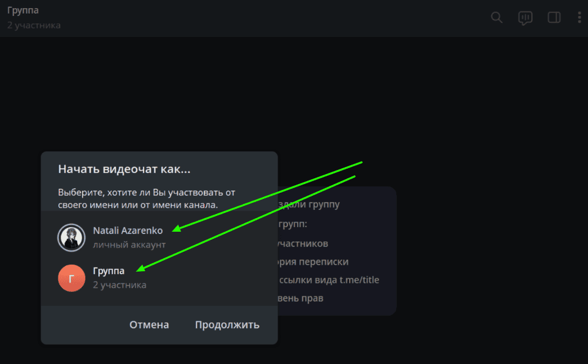This screenshot has height=364, width=588.
Task: Open group info via Группа header title
Action: (23, 10)
